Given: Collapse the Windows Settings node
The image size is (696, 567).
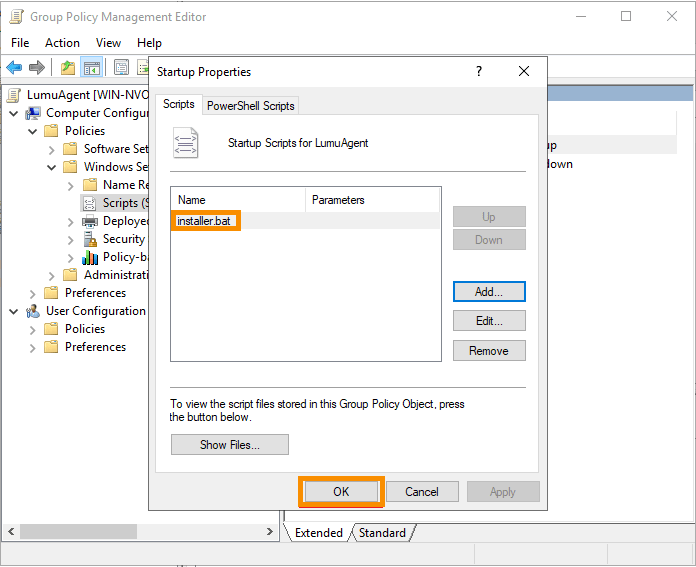Looking at the screenshot, I should pyautogui.click(x=51, y=167).
